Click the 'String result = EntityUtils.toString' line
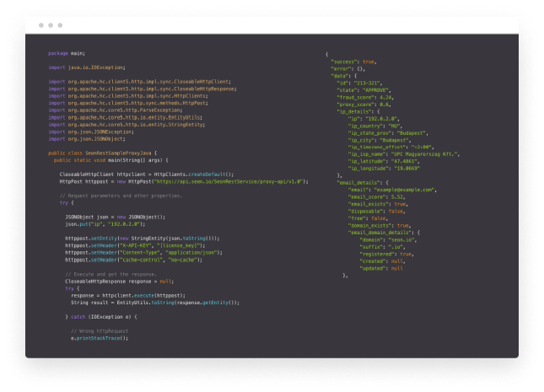The width and height of the screenshot is (544, 392). tap(155, 303)
